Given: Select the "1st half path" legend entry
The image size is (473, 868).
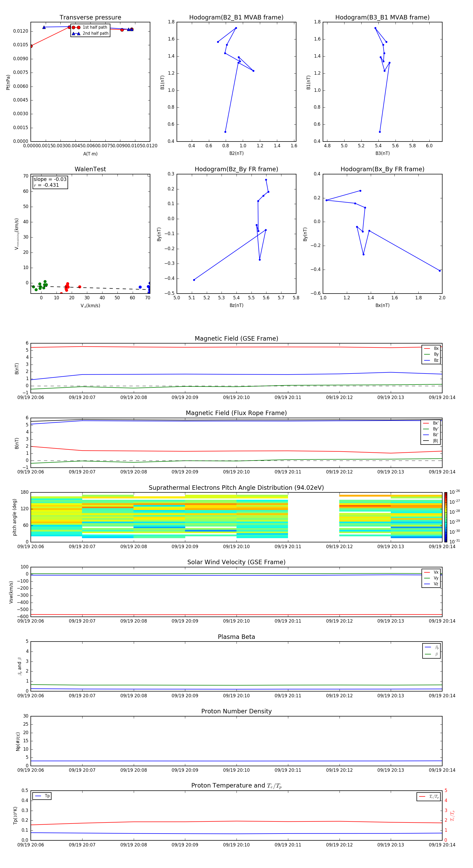Looking at the screenshot, I should click(x=90, y=27).
